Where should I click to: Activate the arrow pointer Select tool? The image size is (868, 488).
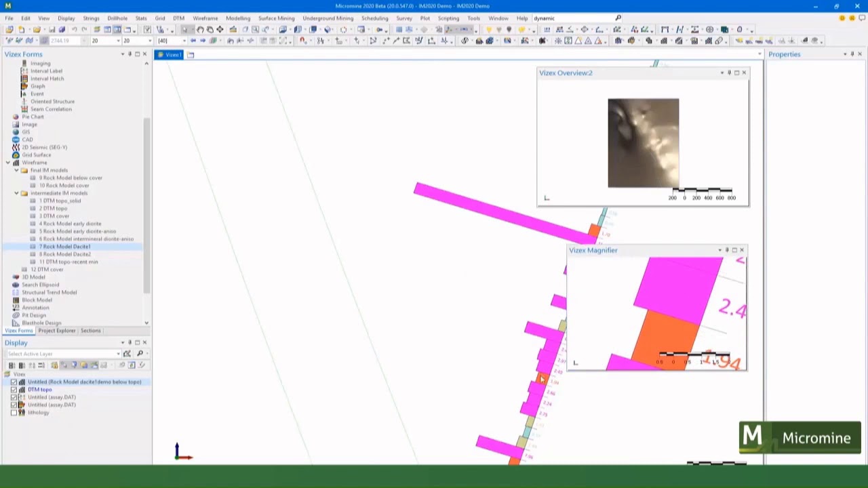[x=184, y=30]
